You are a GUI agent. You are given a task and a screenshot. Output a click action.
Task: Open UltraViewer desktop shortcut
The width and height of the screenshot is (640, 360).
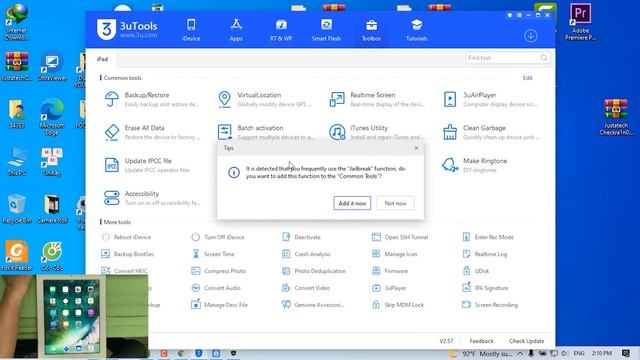52,66
